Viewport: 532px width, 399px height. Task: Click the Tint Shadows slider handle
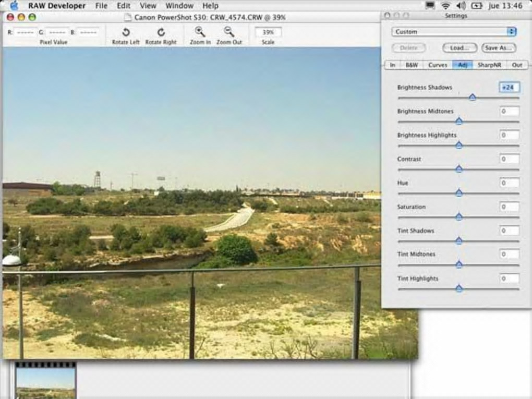(x=458, y=240)
